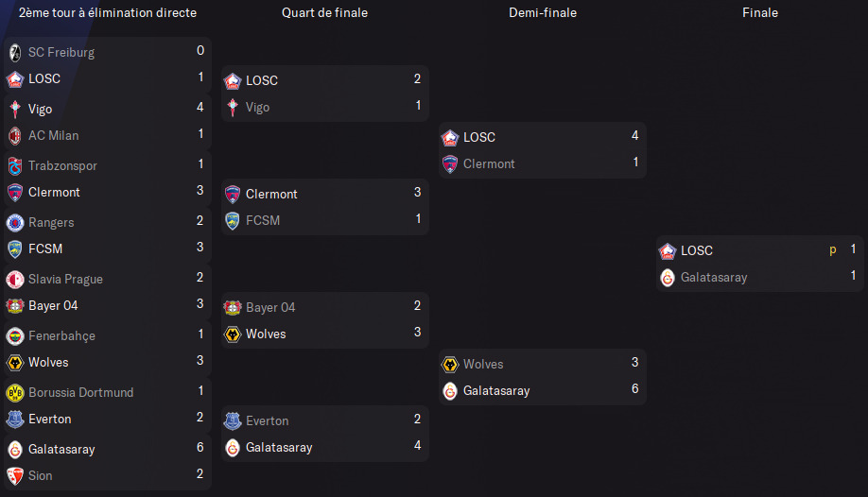The image size is (868, 497).
Task: Click the Borussia Dortmund BVB logo
Action: tap(15, 392)
